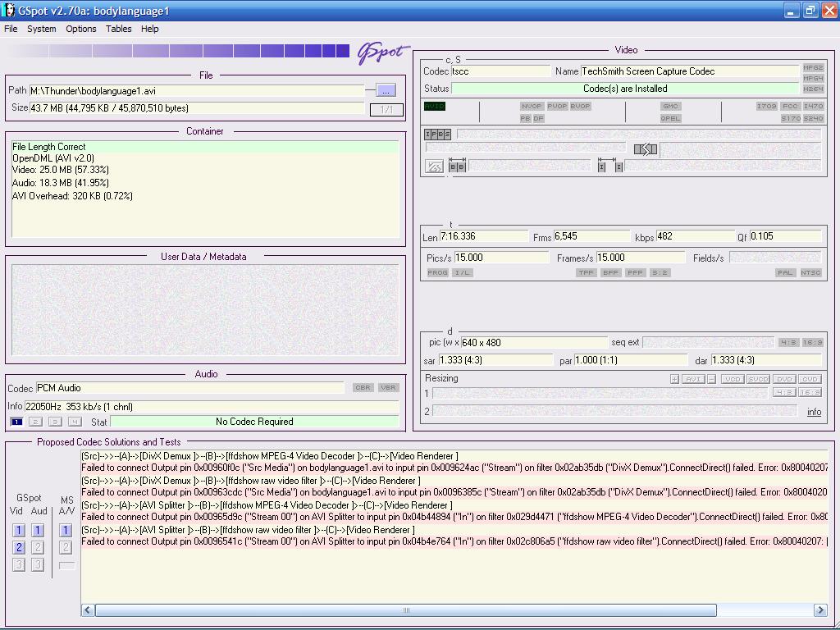Click the I709 colorimetry indicator
840x630 pixels.
(766, 106)
